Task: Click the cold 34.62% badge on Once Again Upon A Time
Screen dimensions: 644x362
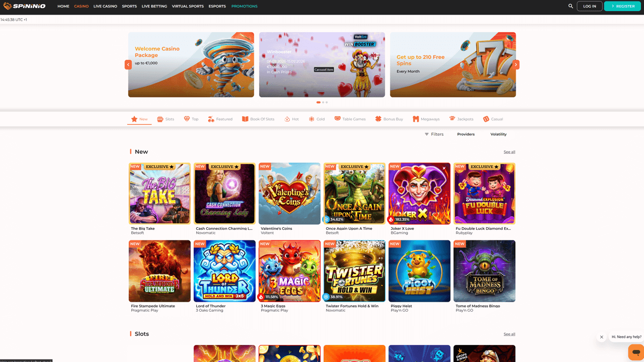Action: 333,220
